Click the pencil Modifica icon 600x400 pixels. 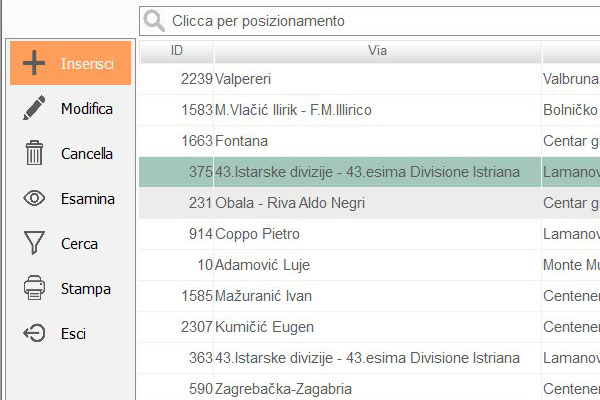(x=35, y=108)
